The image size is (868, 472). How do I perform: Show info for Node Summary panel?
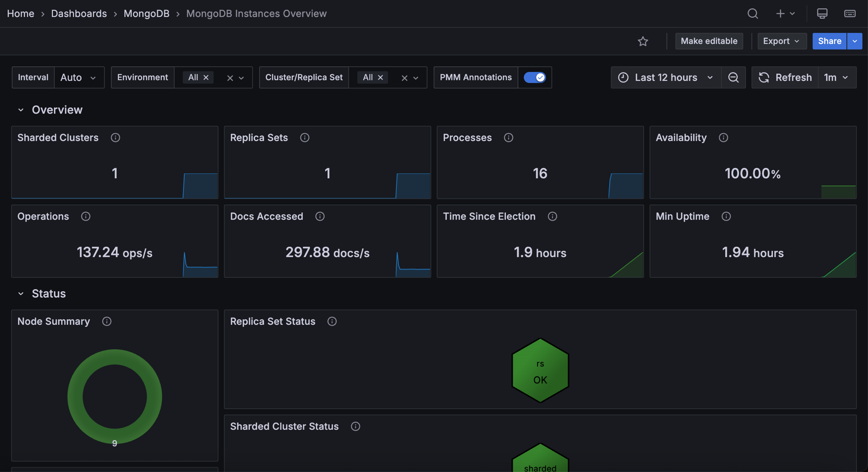(107, 321)
